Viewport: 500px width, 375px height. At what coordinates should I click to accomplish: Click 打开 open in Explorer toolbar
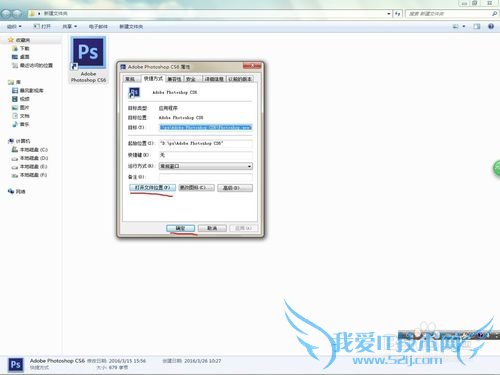tap(42, 26)
